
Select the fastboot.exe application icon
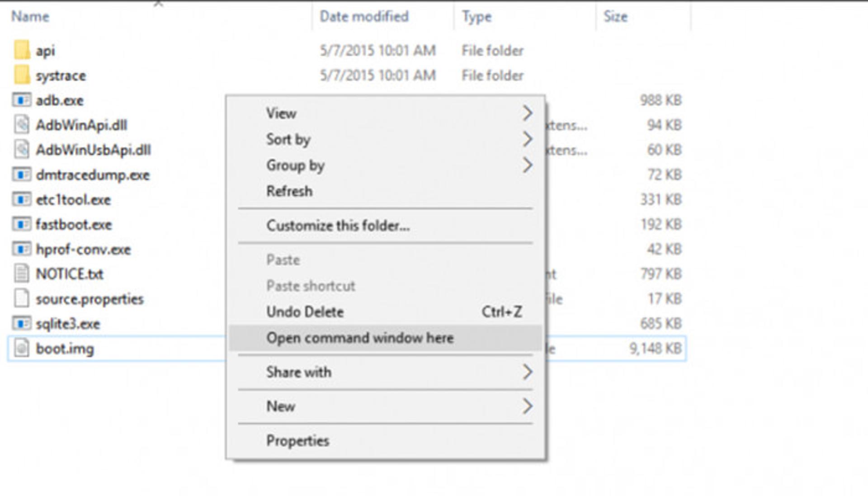coord(22,224)
